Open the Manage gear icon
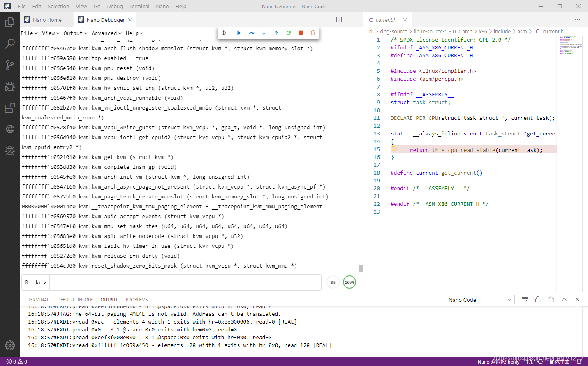This screenshot has width=588, height=366. point(10,345)
